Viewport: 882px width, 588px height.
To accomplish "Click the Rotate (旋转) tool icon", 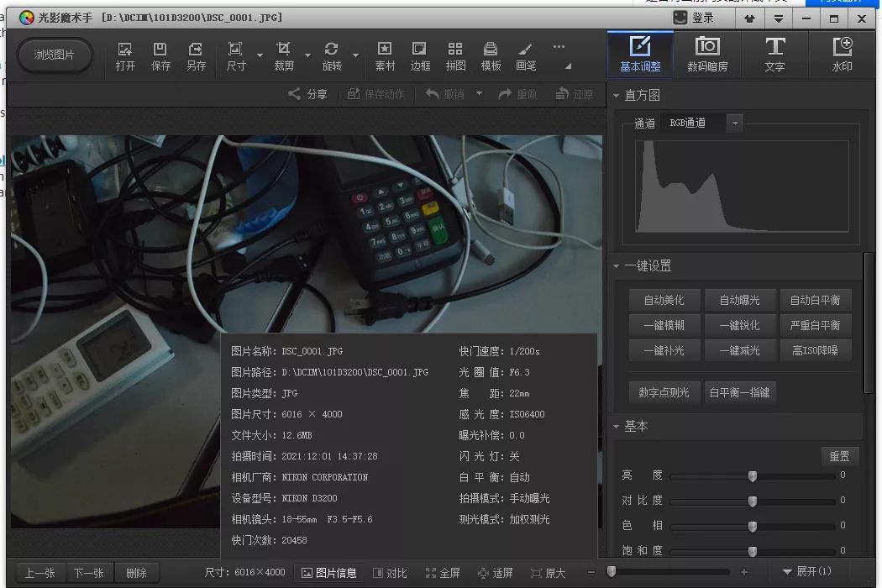I will pyautogui.click(x=332, y=55).
